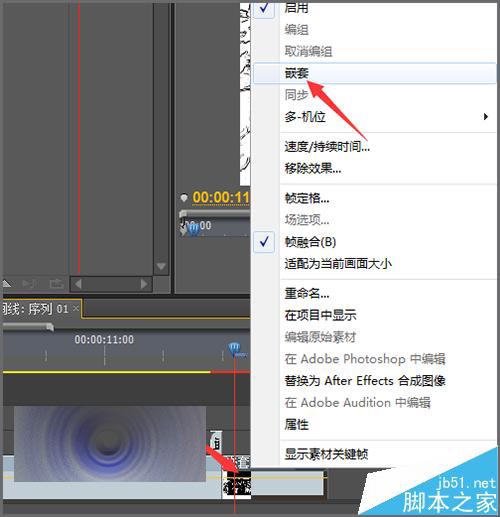
Task: Click the step-forward icon in the effect panel
Action: click(x=29, y=284)
